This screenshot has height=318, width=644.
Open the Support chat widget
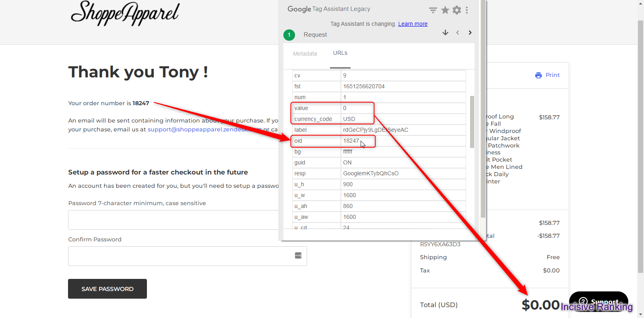coord(599,301)
